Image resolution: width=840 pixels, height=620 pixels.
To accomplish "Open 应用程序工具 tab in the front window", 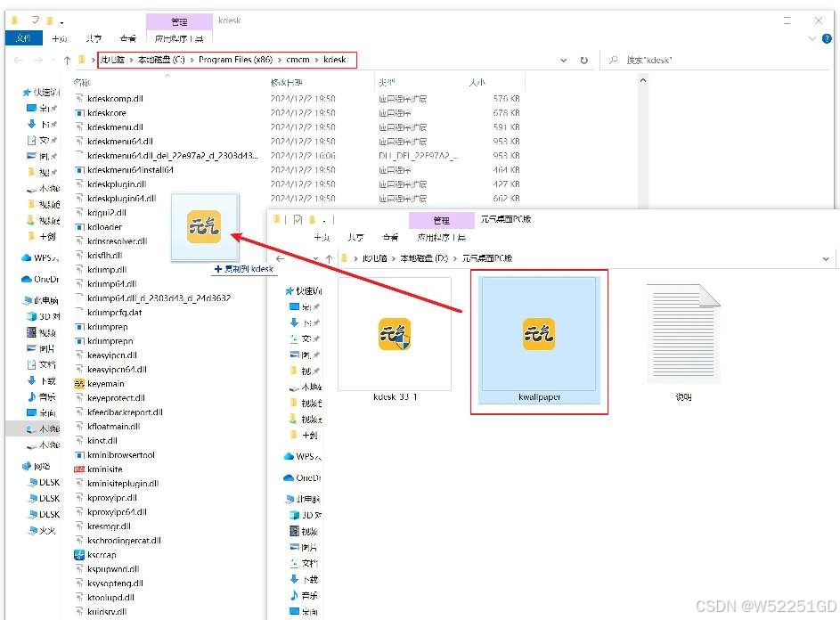I will coord(442,237).
